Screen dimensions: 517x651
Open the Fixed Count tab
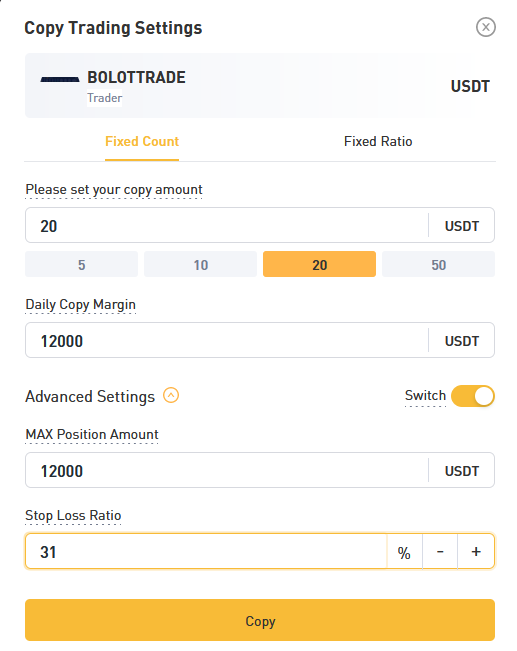click(x=142, y=142)
